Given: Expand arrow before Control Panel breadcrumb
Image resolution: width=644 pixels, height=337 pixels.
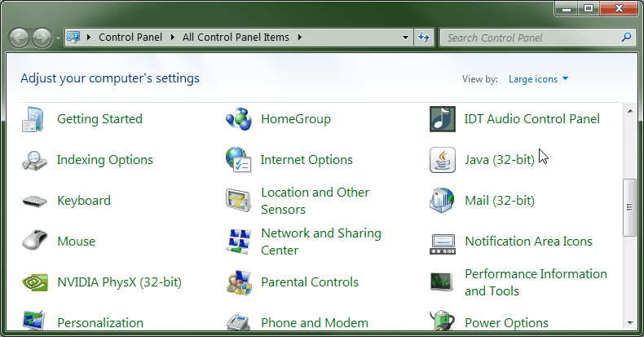Looking at the screenshot, I should (x=89, y=38).
